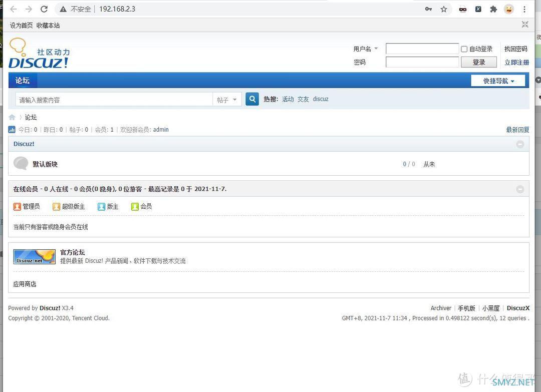Open the 最新回复 link
This screenshot has height=392, width=541.
click(517, 130)
